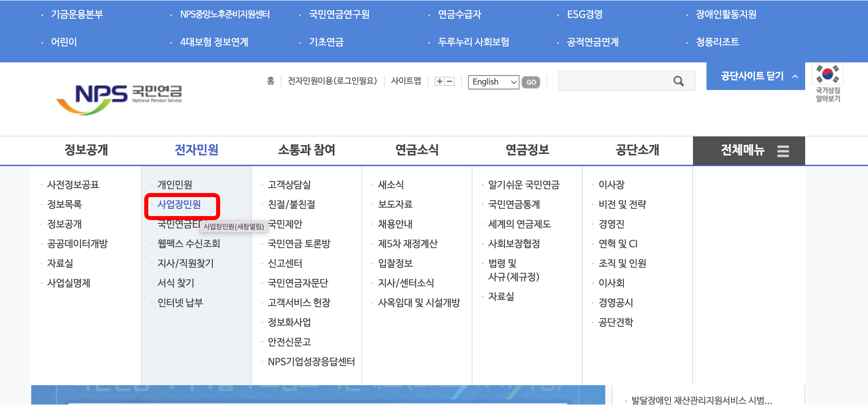
Task: Open the 연금정보 main menu
Action: tap(527, 150)
